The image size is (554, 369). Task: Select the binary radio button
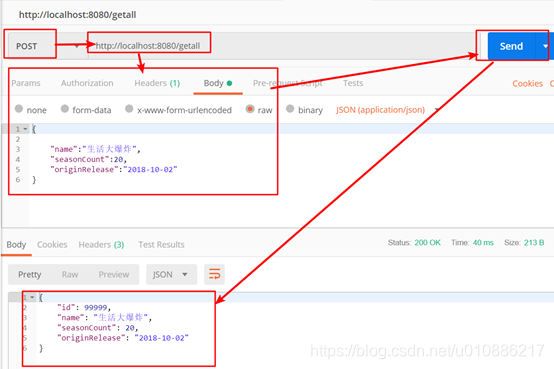(x=290, y=109)
